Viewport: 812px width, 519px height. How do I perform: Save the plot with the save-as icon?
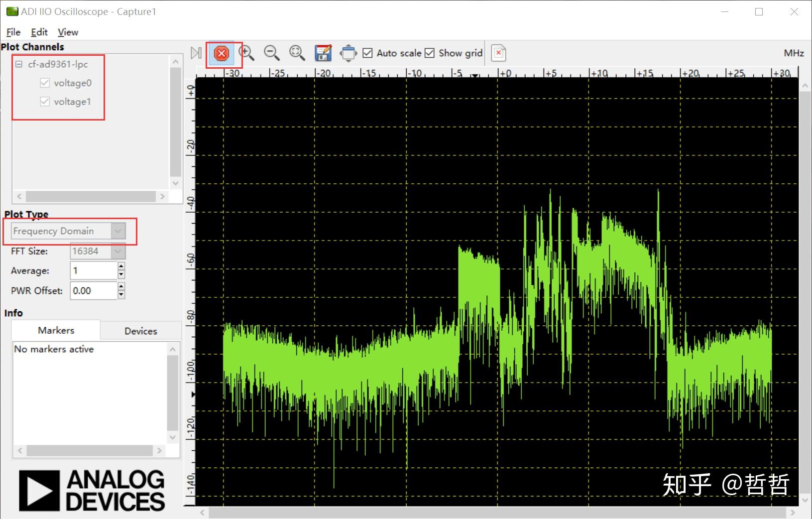pyautogui.click(x=323, y=53)
